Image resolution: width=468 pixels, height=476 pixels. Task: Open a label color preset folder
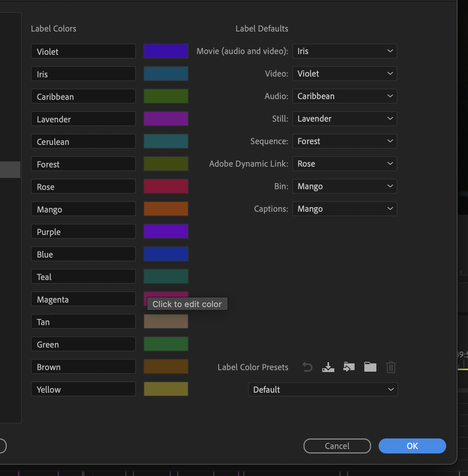coord(370,367)
